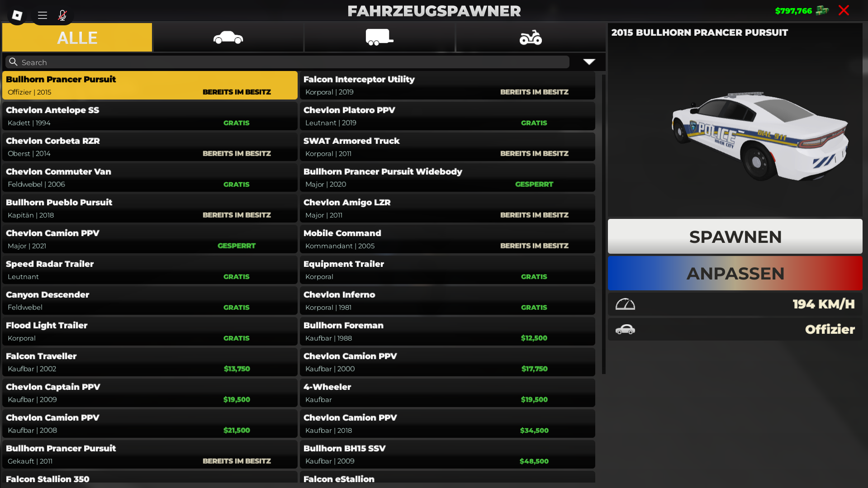This screenshot has height=488, width=868.
Task: Click the speedometer icon next to 194 KM/H
Action: click(625, 304)
